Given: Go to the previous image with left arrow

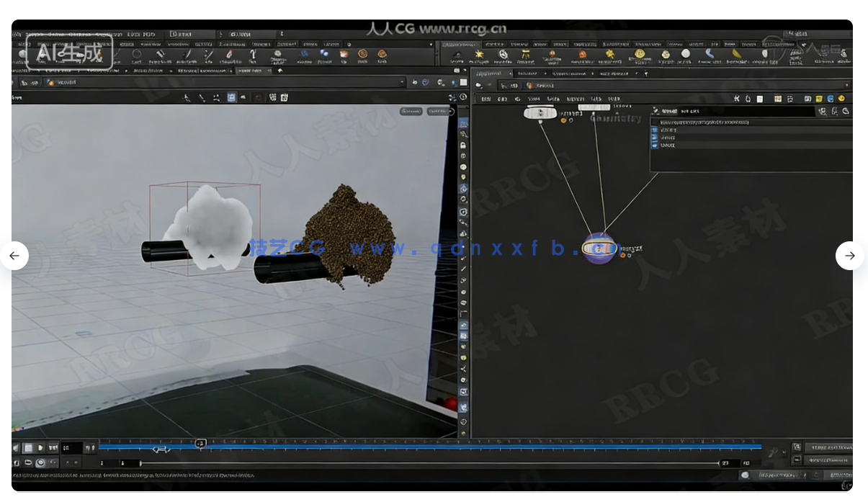Looking at the screenshot, I should (14, 256).
